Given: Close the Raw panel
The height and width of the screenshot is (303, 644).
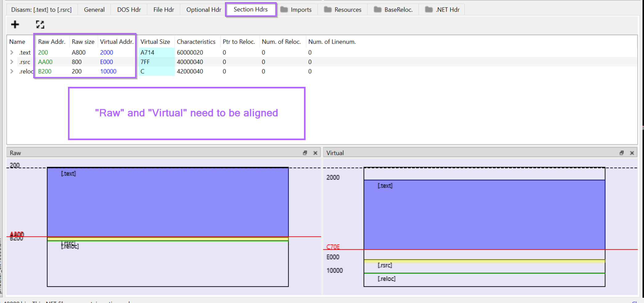Looking at the screenshot, I should pos(315,153).
